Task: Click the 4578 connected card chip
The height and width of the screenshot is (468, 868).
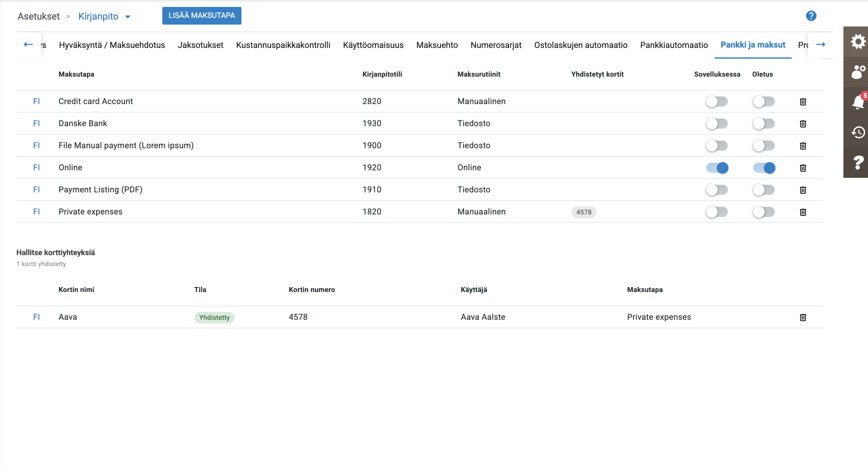Action: click(x=583, y=212)
